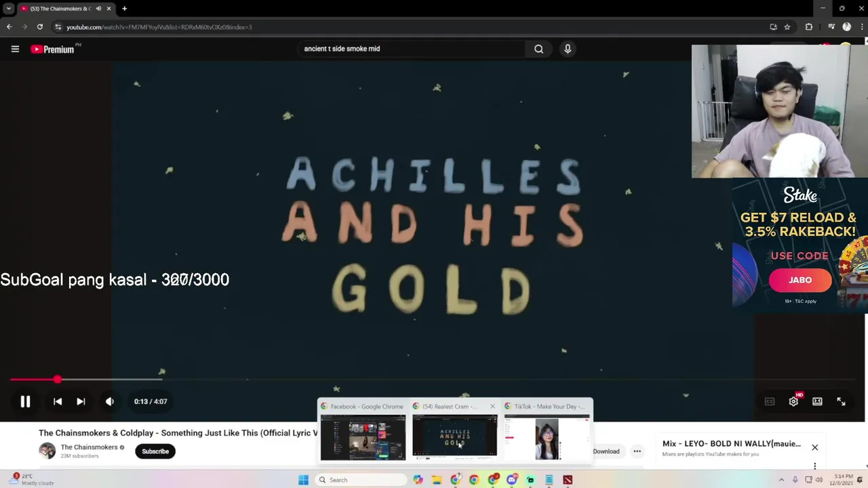Mute tab via tab speaker icon
Screen dimensions: 868x488
[x=98, y=9]
